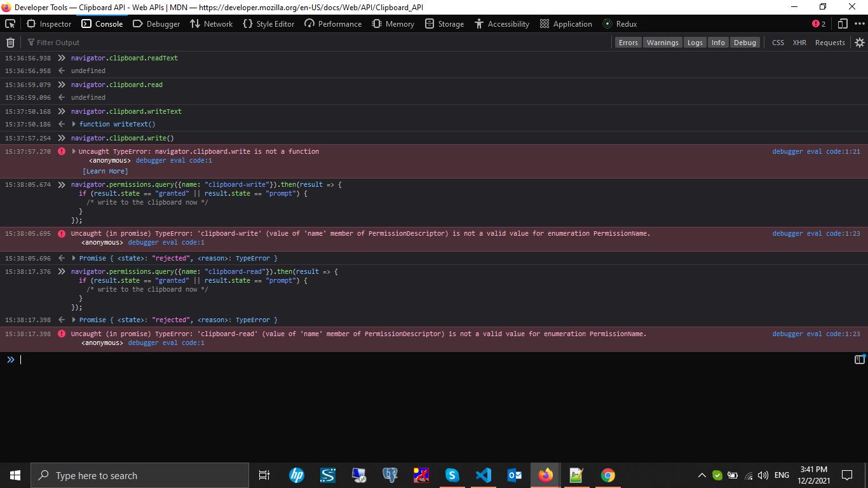
Task: Open the Accessibility tab
Action: [501, 24]
